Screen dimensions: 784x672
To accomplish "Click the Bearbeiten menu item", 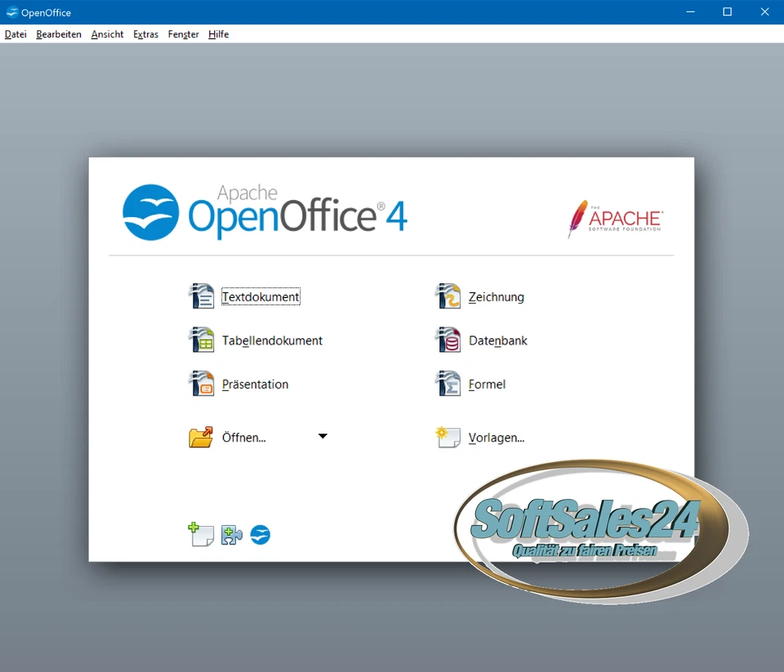I will pyautogui.click(x=58, y=34).
